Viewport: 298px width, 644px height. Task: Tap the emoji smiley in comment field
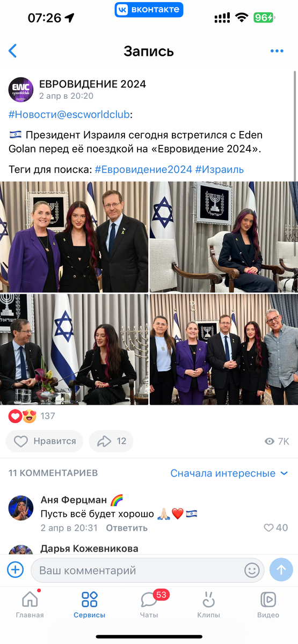[252, 570]
